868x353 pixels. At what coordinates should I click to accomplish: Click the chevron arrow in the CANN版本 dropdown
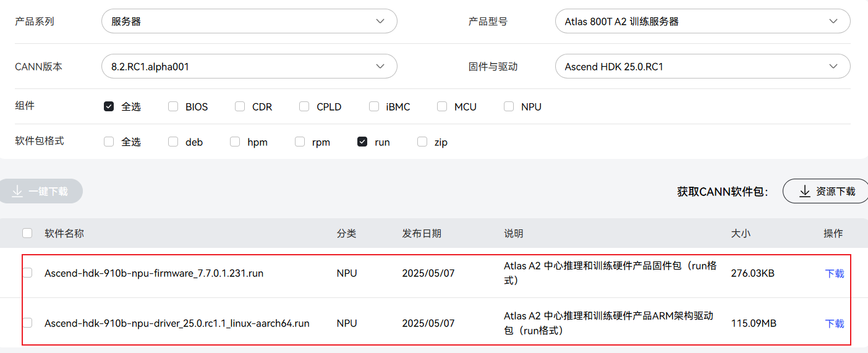point(380,66)
